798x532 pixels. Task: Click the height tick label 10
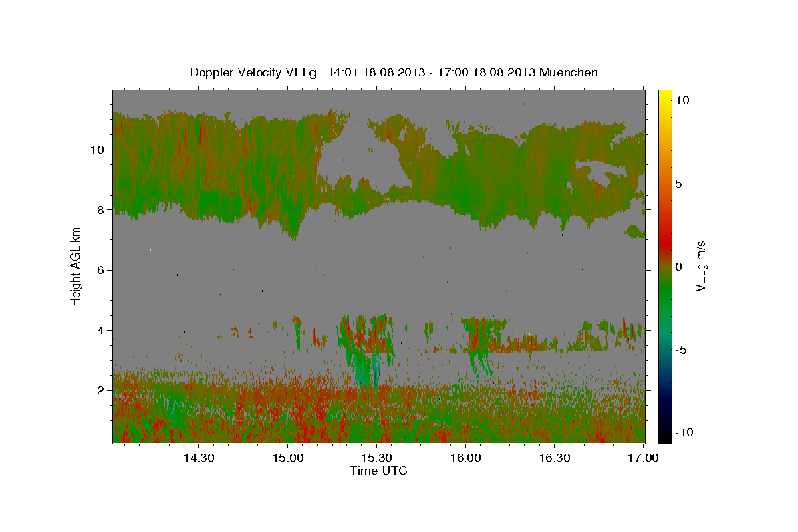[98, 149]
